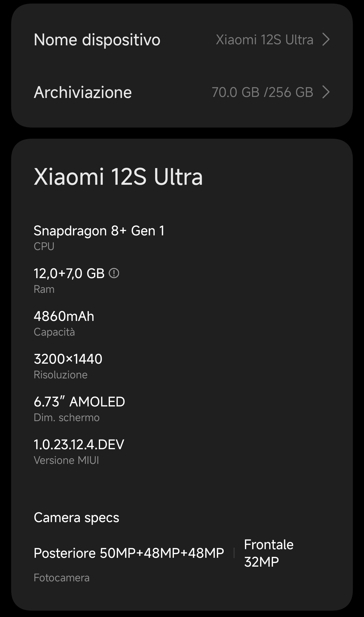Tap the 70.0 GB /256 GB storage value
Image resolution: width=364 pixels, height=617 pixels.
tap(262, 92)
